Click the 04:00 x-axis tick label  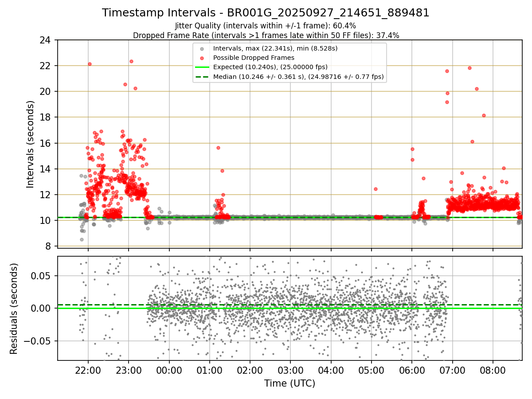331,371
